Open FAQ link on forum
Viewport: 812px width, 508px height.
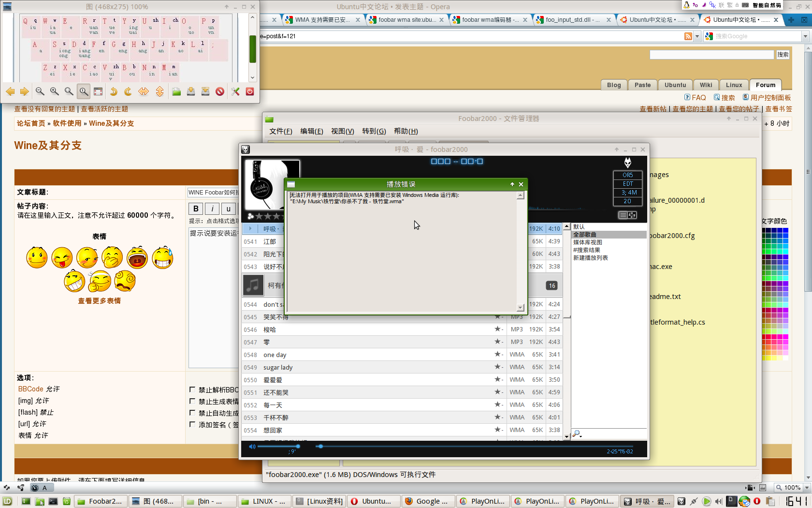click(x=695, y=98)
